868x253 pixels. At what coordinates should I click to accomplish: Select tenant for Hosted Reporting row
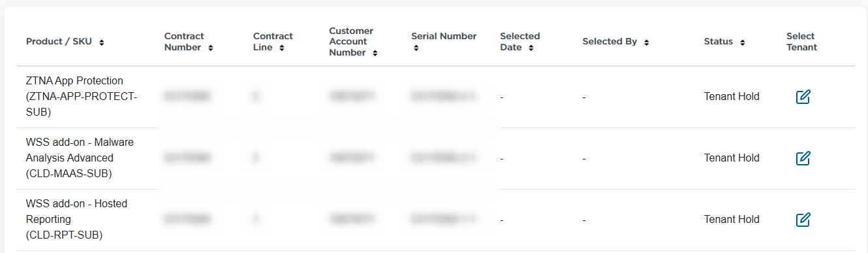803,220
